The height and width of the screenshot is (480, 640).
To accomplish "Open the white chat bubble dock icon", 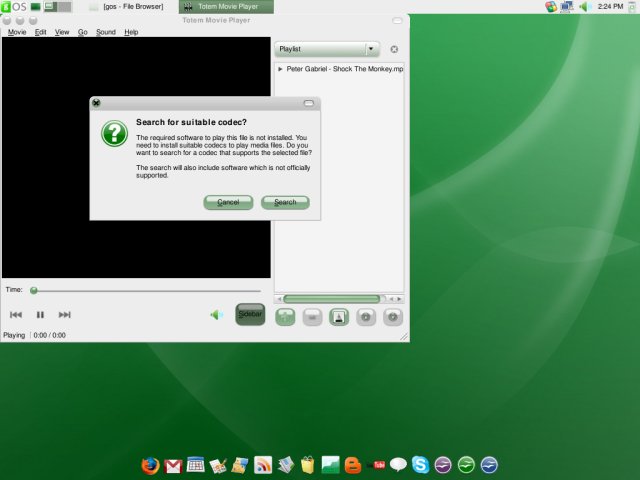I will pyautogui.click(x=398, y=464).
